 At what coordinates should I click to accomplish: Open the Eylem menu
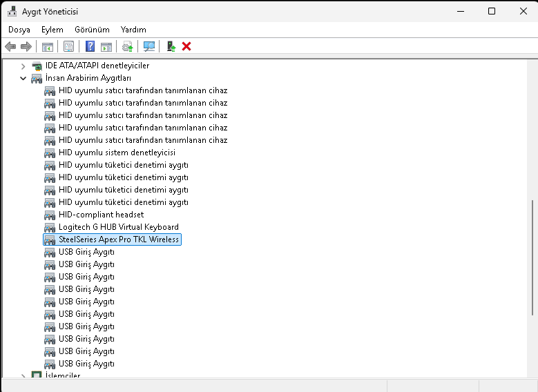[52, 30]
